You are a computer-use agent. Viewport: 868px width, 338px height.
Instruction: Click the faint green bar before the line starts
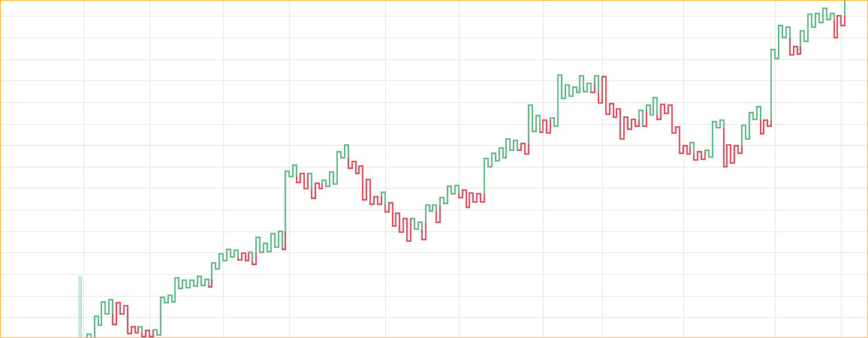(x=80, y=306)
